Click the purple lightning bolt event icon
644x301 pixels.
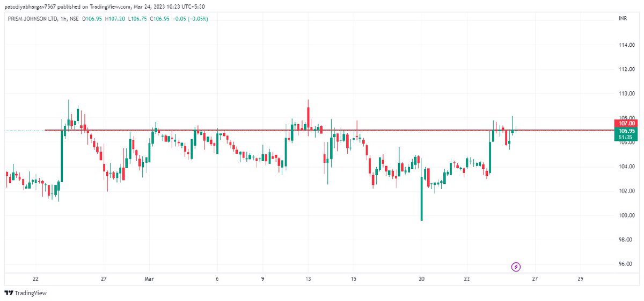[x=516, y=266]
